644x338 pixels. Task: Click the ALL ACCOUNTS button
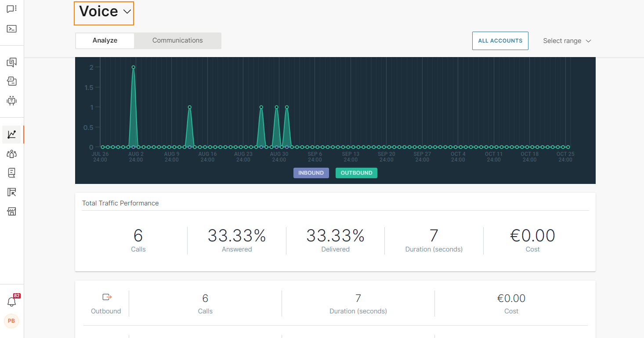click(500, 41)
